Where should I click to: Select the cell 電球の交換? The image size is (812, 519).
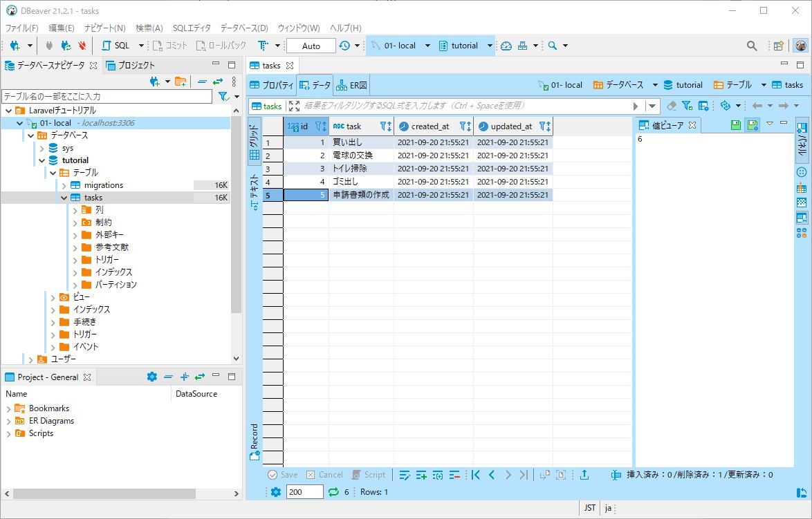click(x=361, y=155)
